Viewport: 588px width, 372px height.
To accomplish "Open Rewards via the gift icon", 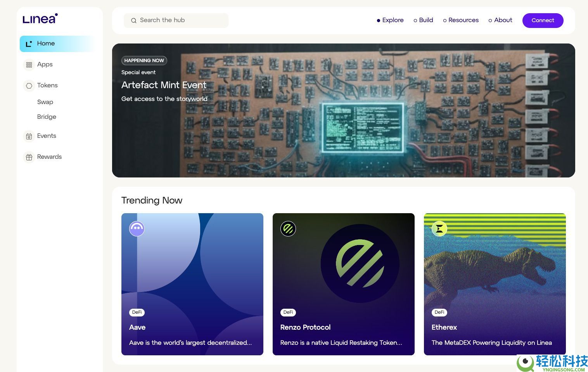I will point(29,157).
